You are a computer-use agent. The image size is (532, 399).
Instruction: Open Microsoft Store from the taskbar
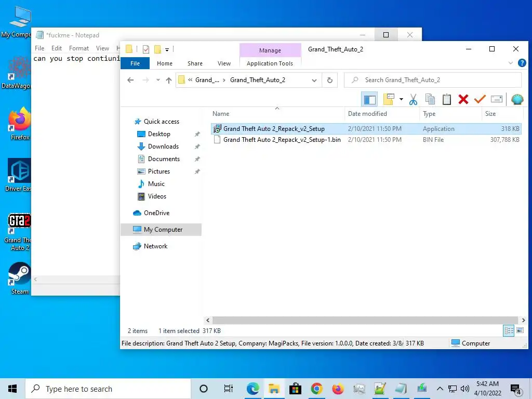pyautogui.click(x=295, y=389)
